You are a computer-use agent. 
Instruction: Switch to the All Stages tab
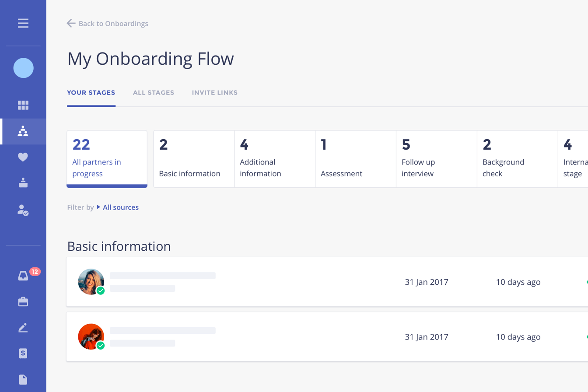pos(154,93)
